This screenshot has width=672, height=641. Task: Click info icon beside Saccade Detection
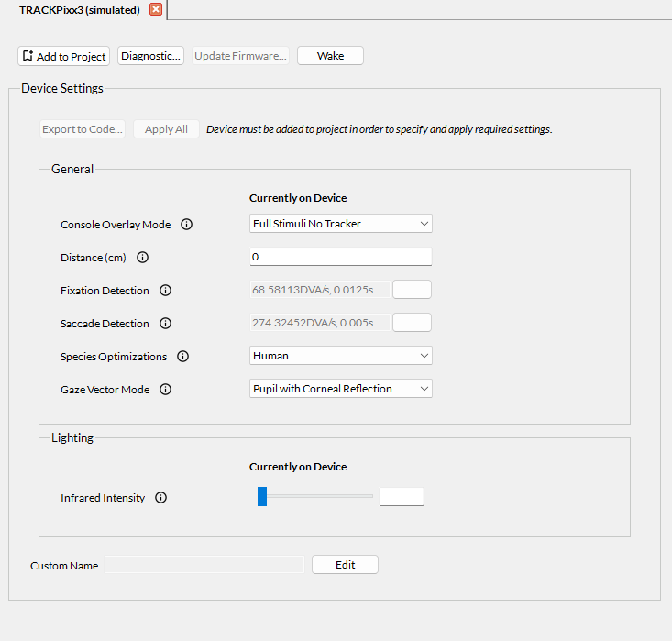click(165, 324)
